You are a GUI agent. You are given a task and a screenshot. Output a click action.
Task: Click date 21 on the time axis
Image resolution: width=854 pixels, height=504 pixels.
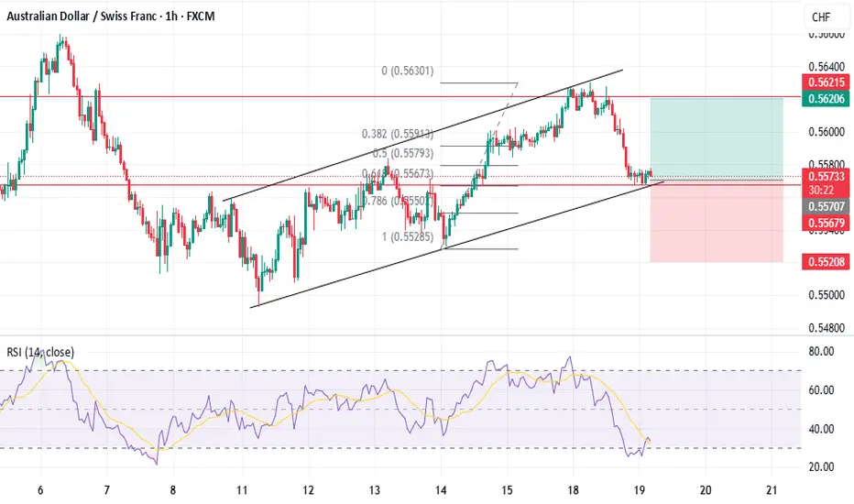(x=772, y=490)
